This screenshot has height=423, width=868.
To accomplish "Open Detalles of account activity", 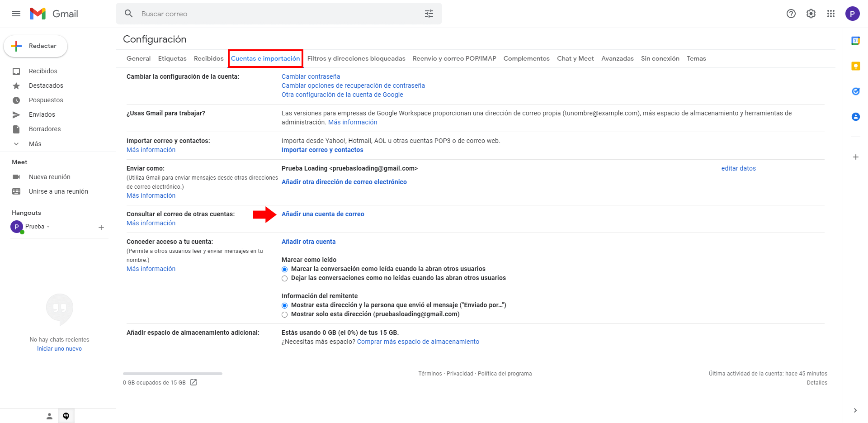I will (x=817, y=383).
